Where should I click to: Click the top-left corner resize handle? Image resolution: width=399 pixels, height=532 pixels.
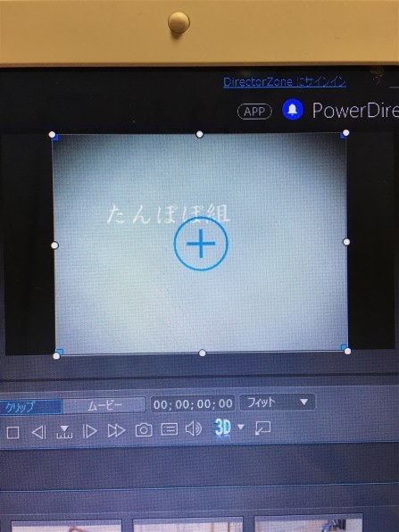52,135
